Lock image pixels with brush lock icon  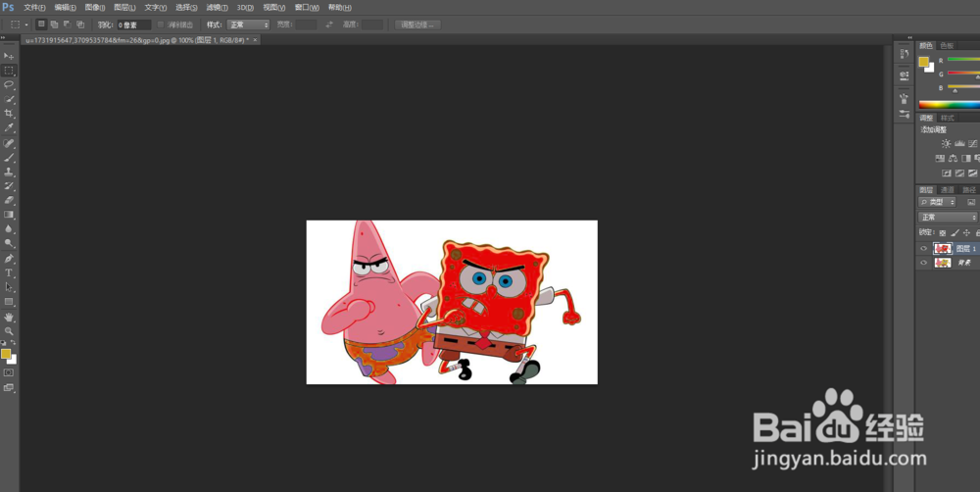click(955, 232)
